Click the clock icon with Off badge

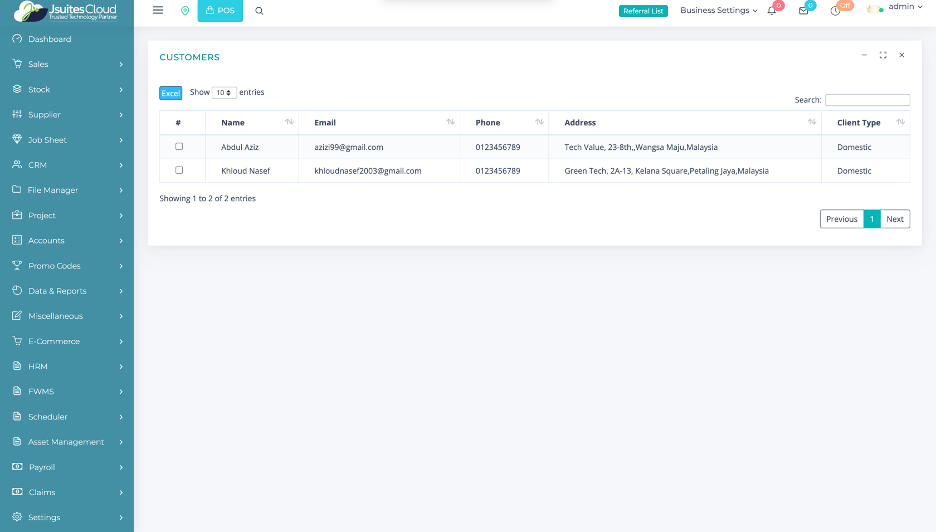point(835,11)
